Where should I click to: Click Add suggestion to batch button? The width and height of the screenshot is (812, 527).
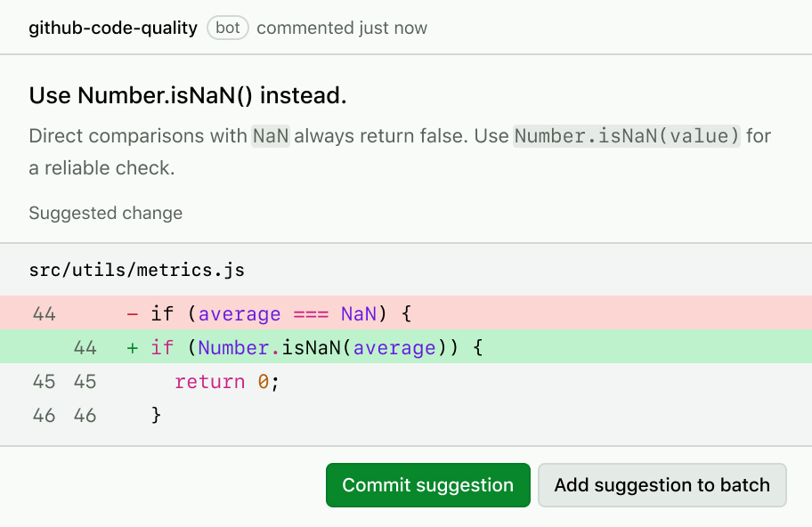click(x=662, y=485)
